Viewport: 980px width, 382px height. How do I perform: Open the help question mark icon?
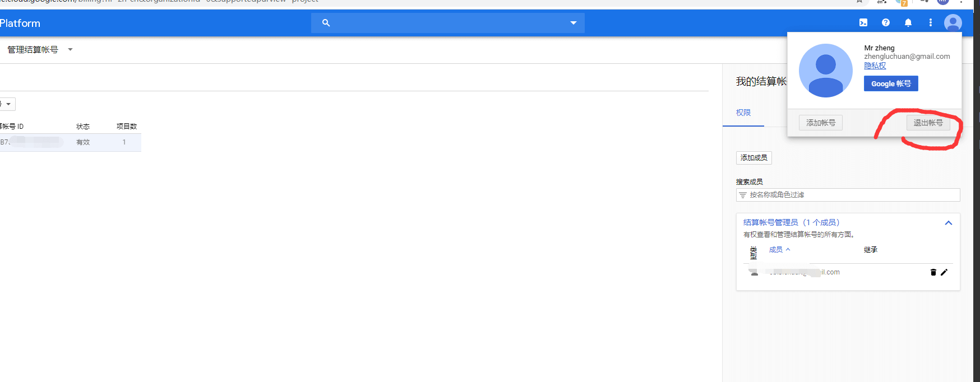885,23
